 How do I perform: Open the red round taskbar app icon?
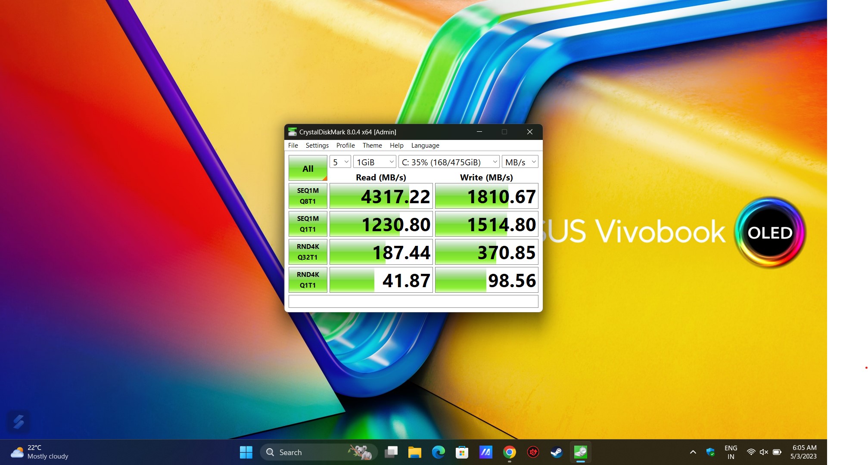point(533,452)
